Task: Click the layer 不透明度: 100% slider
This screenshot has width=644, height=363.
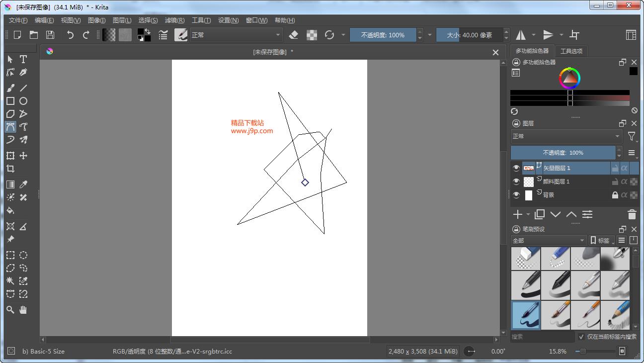Action: (563, 153)
